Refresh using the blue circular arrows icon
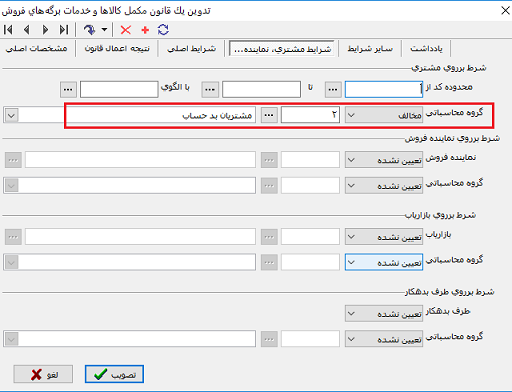Image resolution: width=512 pixels, height=392 pixels. click(163, 30)
